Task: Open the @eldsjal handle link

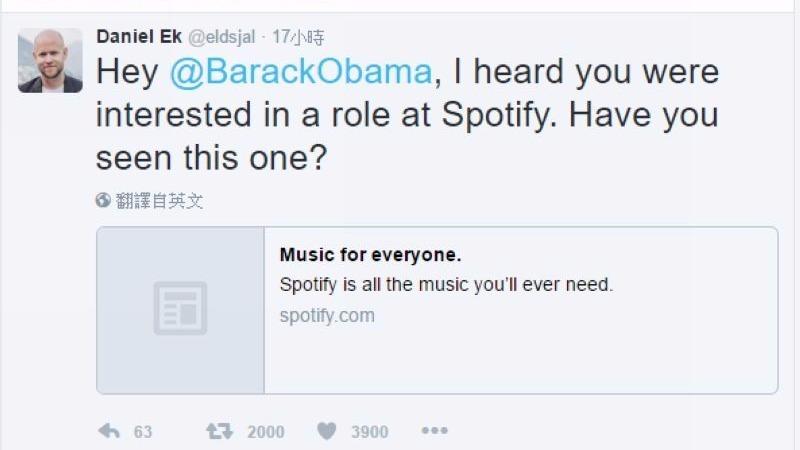Action: (216, 37)
